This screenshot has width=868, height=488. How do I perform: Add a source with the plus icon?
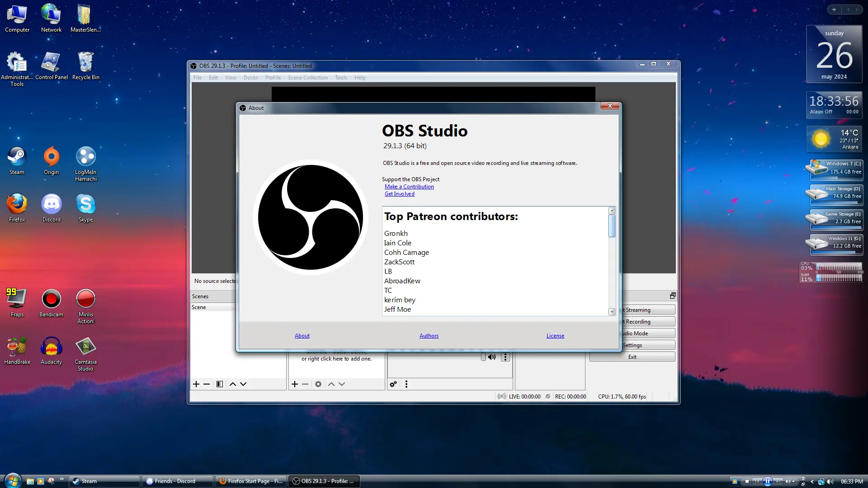pyautogui.click(x=295, y=384)
